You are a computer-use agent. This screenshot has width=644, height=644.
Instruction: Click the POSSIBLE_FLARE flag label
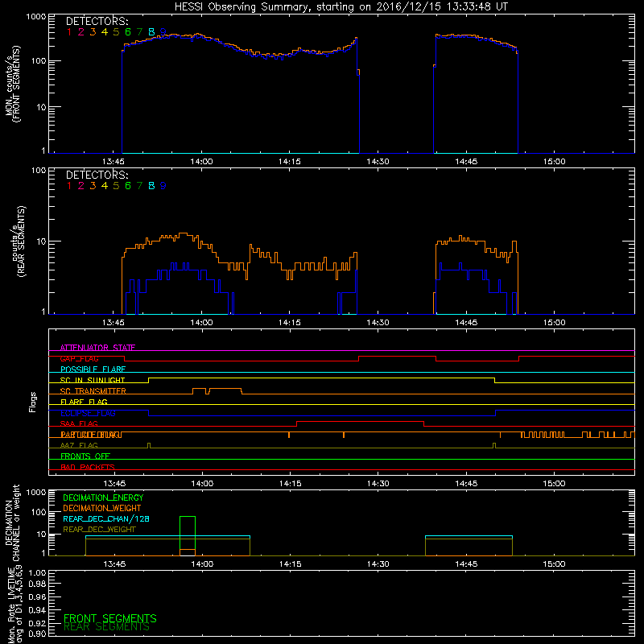point(93,369)
